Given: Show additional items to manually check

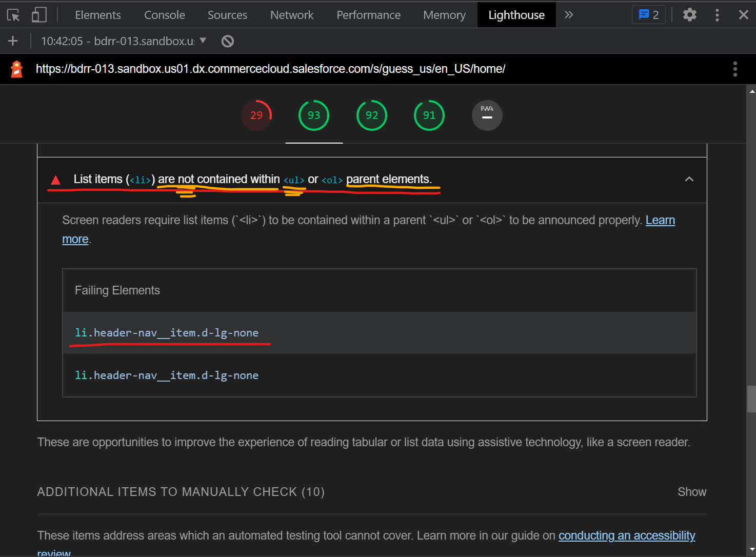Looking at the screenshot, I should click(691, 491).
